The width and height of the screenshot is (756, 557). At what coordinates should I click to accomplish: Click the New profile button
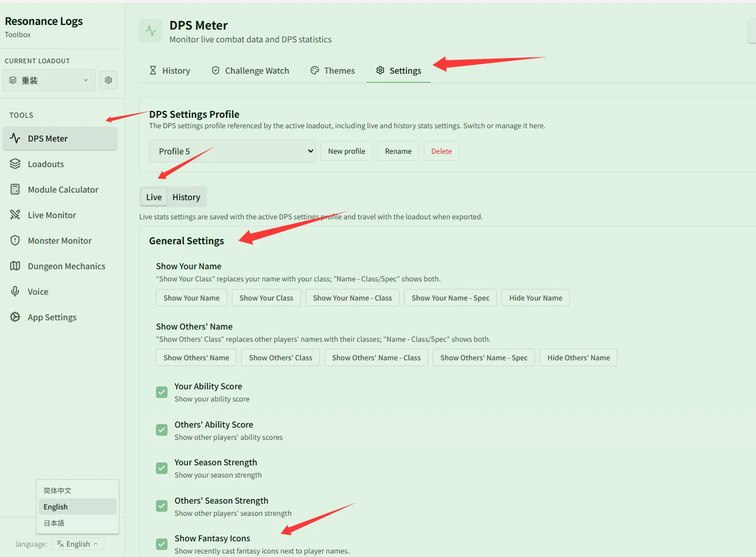click(347, 151)
